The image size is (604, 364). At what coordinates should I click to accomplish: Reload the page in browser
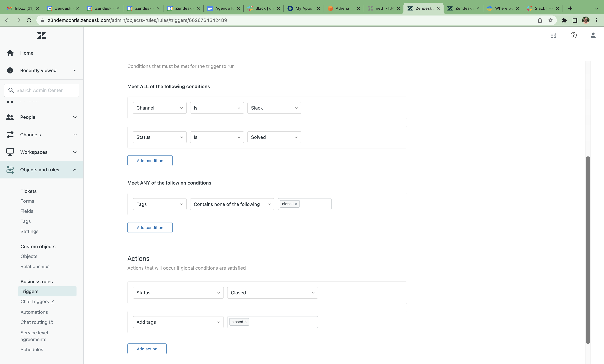coord(29,20)
